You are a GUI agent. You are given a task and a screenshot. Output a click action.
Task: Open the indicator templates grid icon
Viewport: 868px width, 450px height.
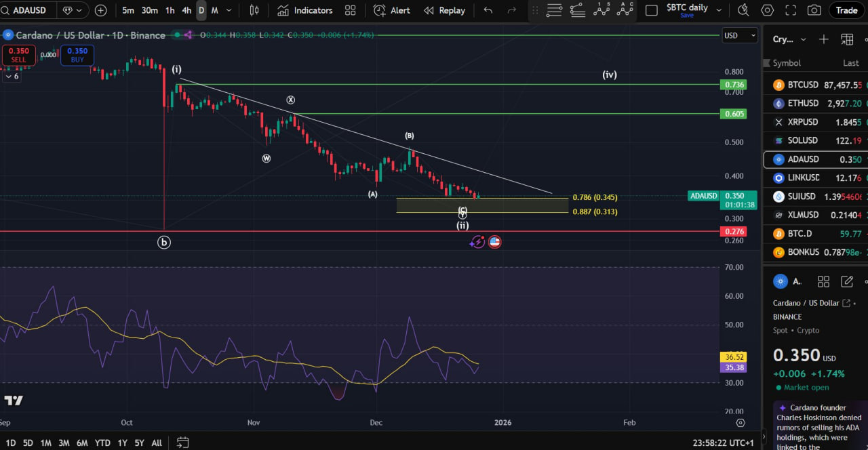coord(350,10)
